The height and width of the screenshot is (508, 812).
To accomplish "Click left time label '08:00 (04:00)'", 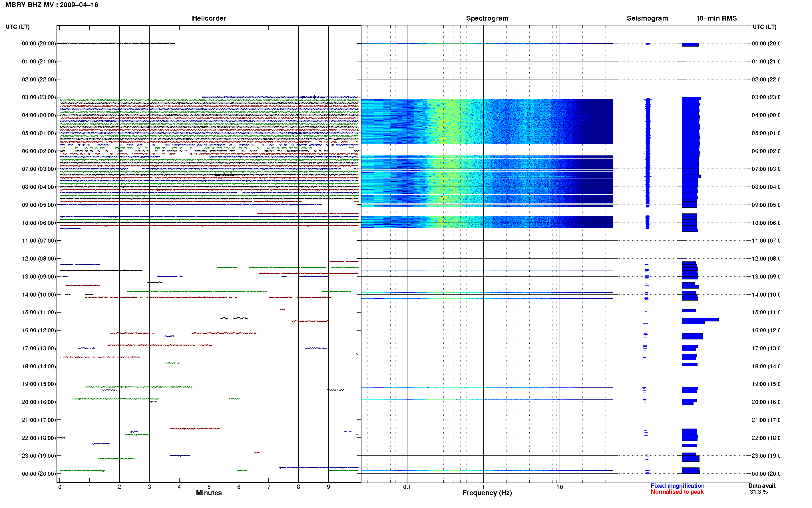I will tap(39, 187).
